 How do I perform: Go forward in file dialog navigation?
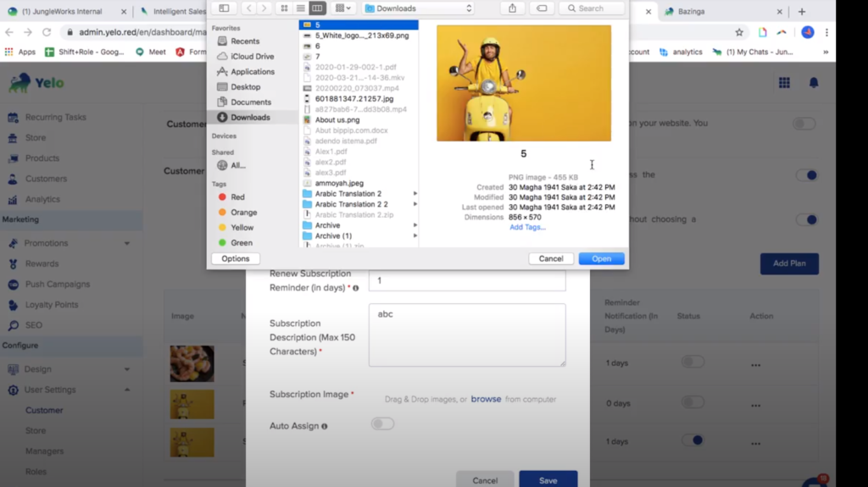(x=264, y=8)
